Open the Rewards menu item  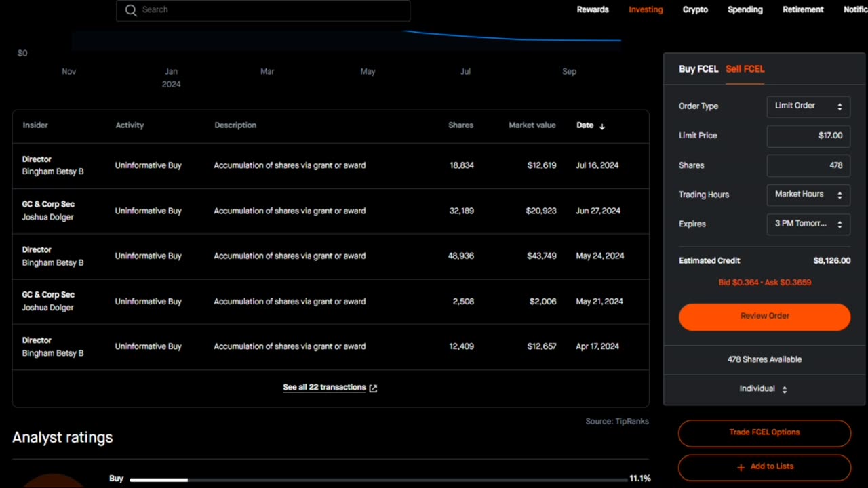[593, 9]
